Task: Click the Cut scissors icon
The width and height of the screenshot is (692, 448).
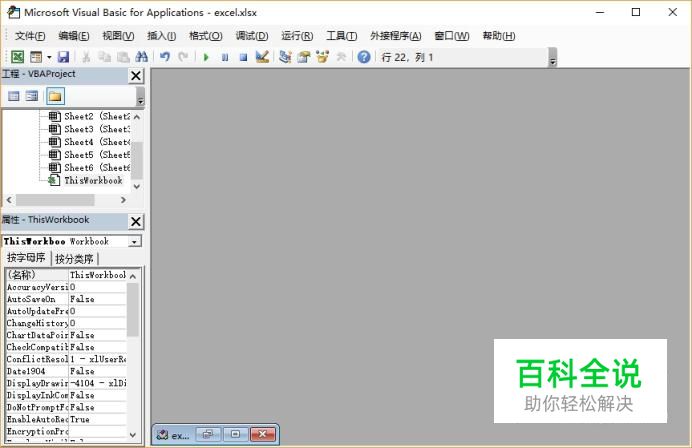Action: coord(86,57)
